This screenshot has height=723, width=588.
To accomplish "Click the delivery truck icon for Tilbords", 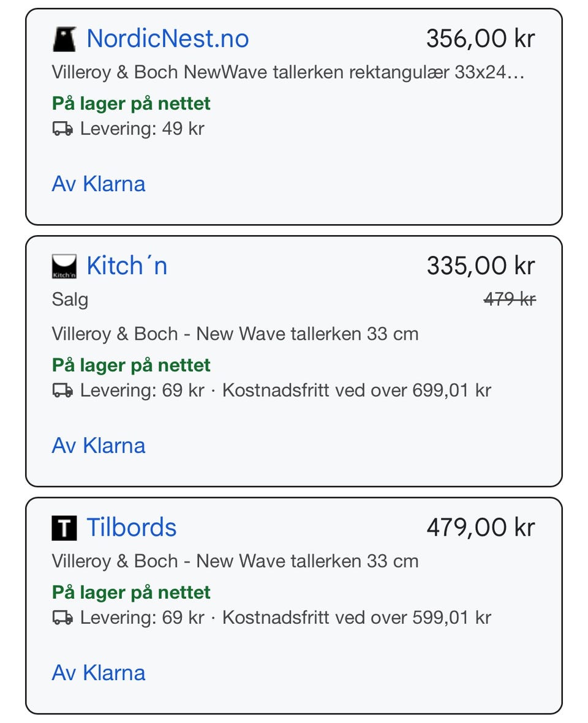I will pos(62,618).
